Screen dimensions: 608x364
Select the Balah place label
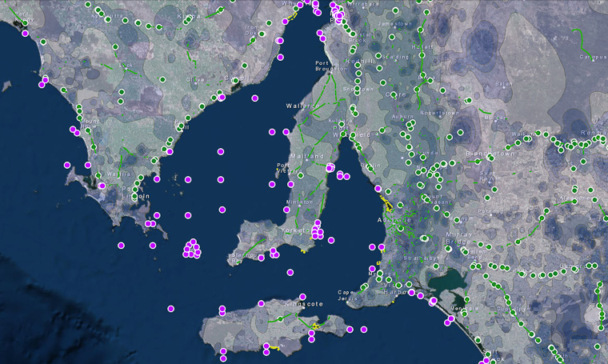(x=504, y=84)
